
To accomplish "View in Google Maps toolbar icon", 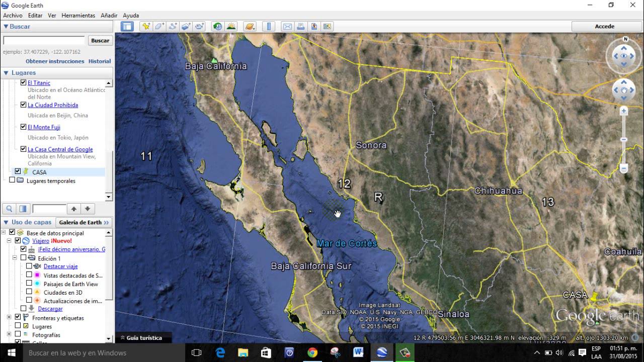I will tap(327, 26).
